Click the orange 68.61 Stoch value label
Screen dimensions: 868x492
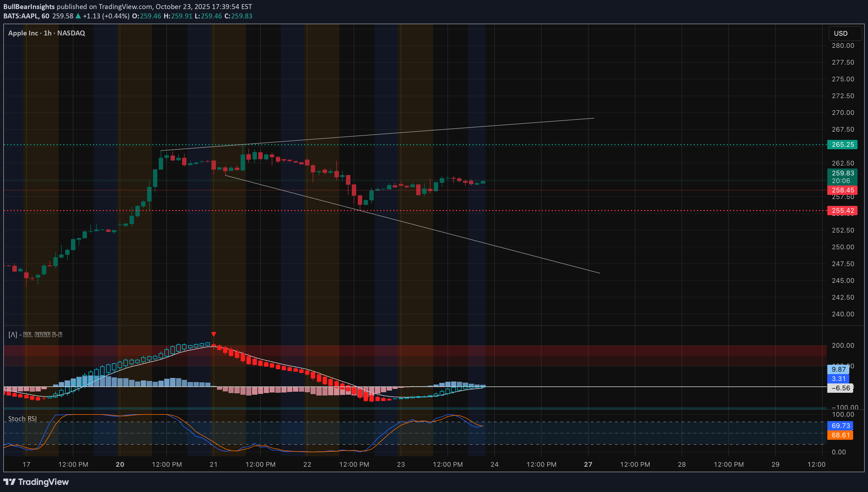pyautogui.click(x=840, y=435)
